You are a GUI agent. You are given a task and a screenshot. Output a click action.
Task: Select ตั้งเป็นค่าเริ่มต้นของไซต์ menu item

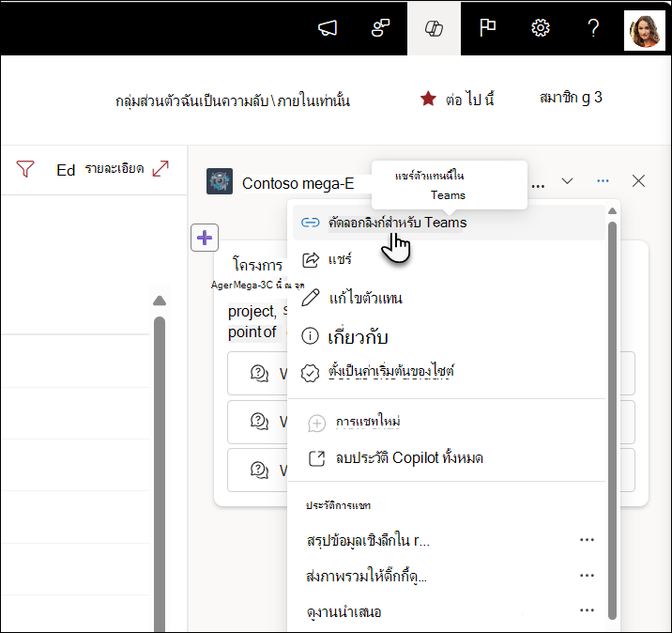[449, 372]
